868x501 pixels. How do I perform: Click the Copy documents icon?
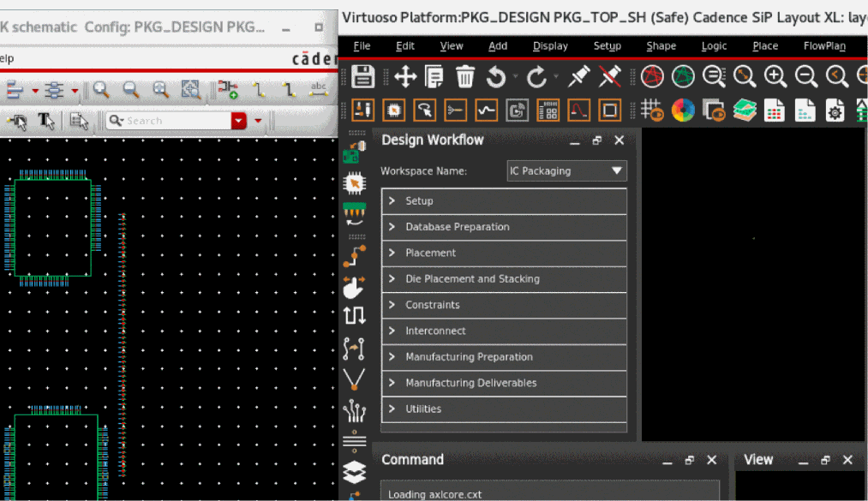coord(434,76)
